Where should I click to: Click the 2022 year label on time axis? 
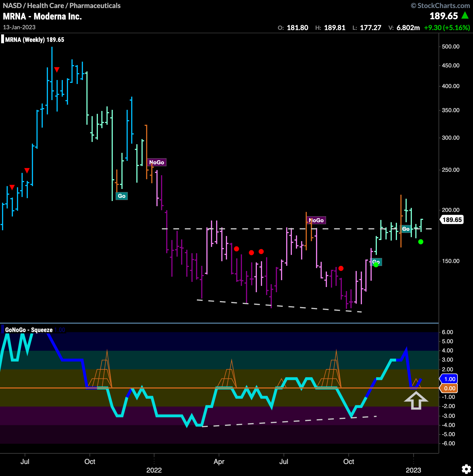tap(154, 470)
